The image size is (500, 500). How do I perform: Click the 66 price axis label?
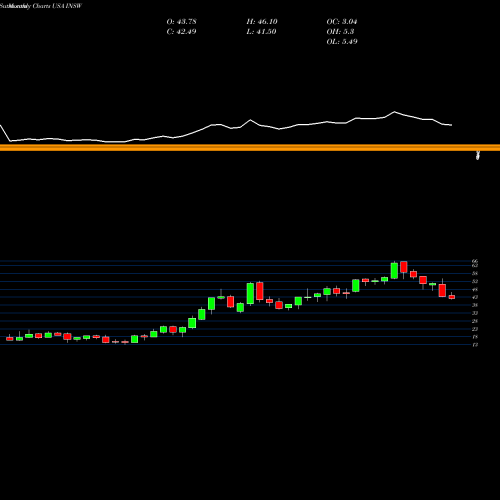click(475, 261)
